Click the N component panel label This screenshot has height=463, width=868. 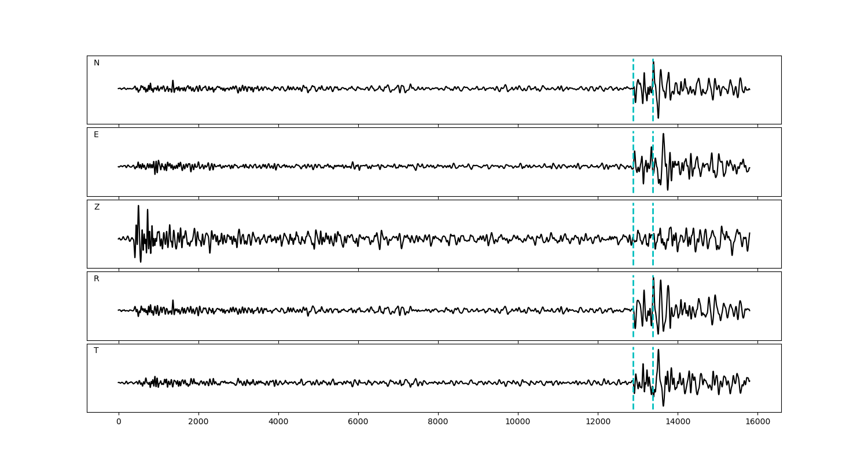click(97, 63)
